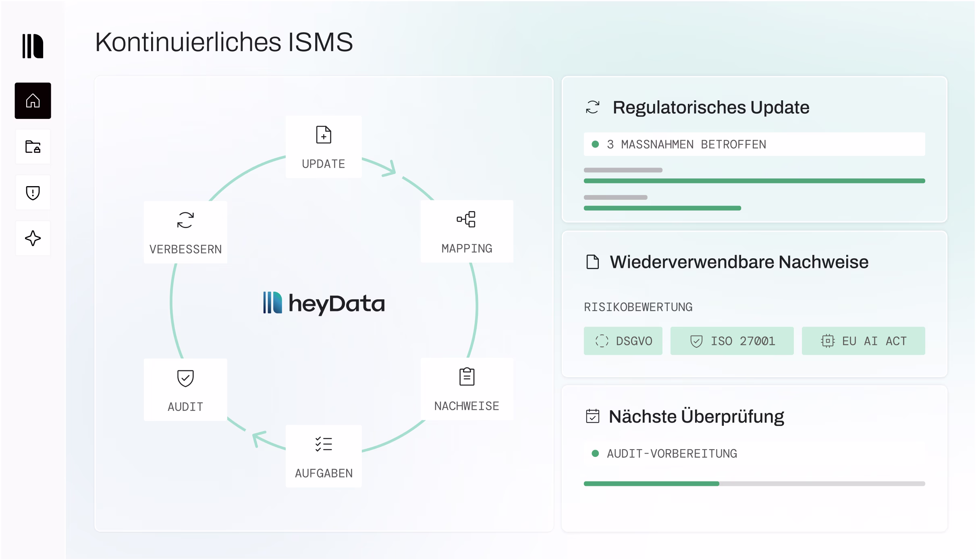Click the shield icon in ISO 27001 tag
The height and width of the screenshot is (560, 976).
tap(696, 341)
